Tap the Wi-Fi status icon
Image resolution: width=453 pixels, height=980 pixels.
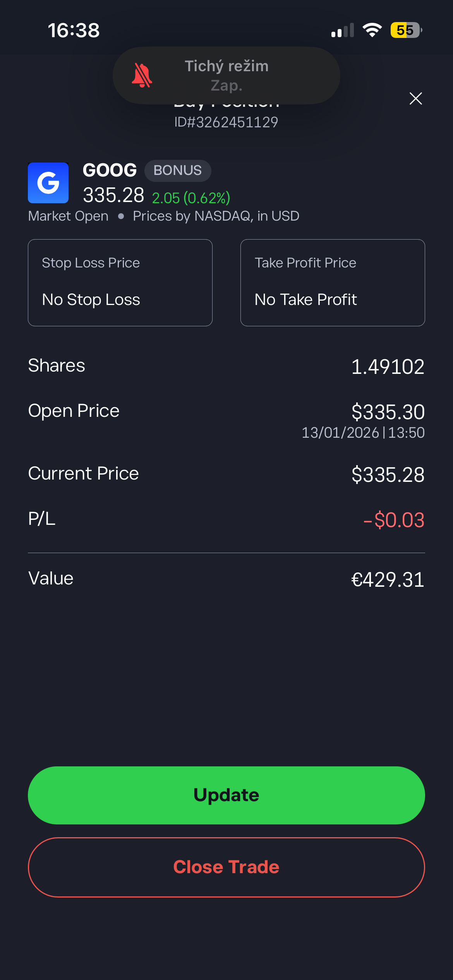tap(372, 30)
